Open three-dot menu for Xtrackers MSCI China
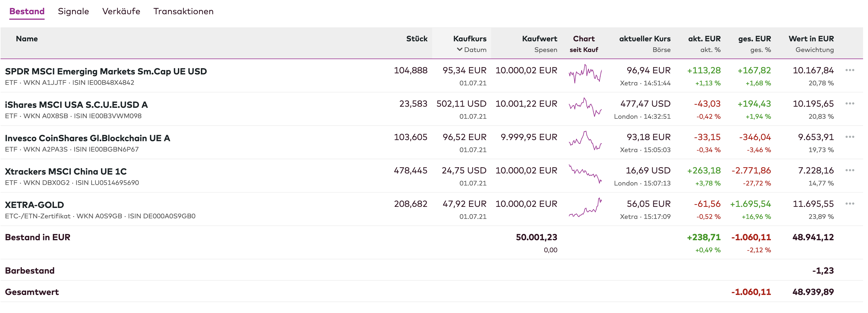 click(849, 170)
